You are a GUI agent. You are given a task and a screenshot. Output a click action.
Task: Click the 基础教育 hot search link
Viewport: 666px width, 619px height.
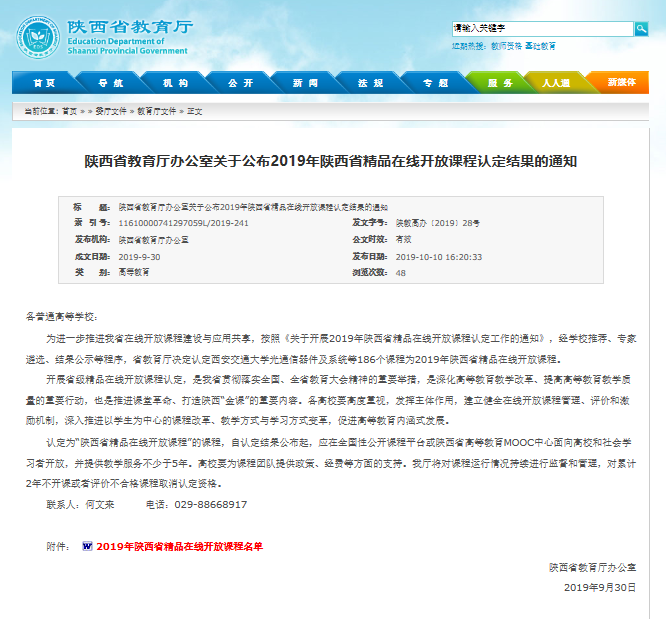[x=541, y=46]
